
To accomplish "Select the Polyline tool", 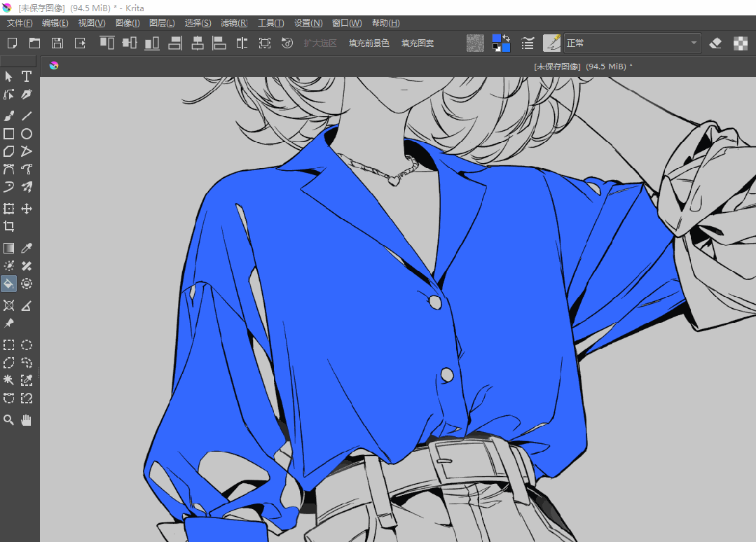I will (27, 151).
